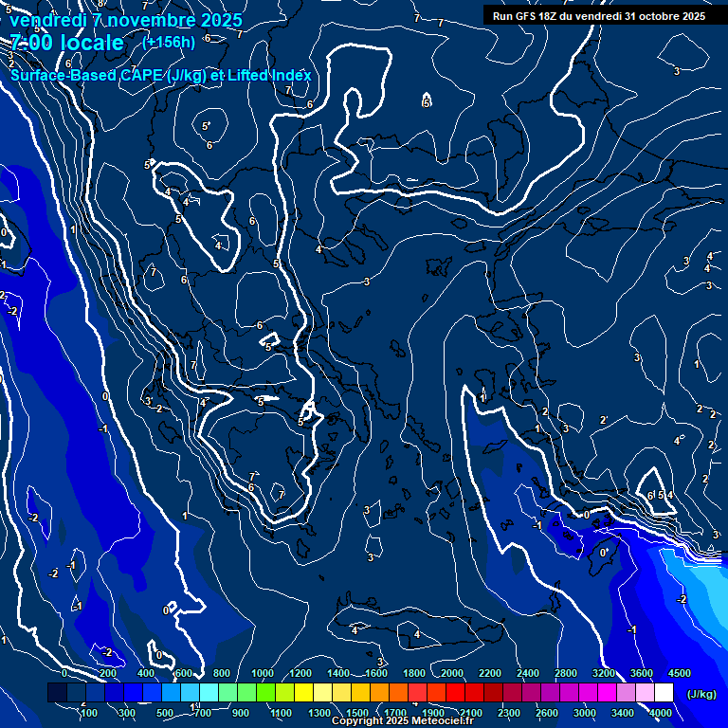
Task: Select the cyan 600 J/kg legend swatch
Action: click(190, 694)
